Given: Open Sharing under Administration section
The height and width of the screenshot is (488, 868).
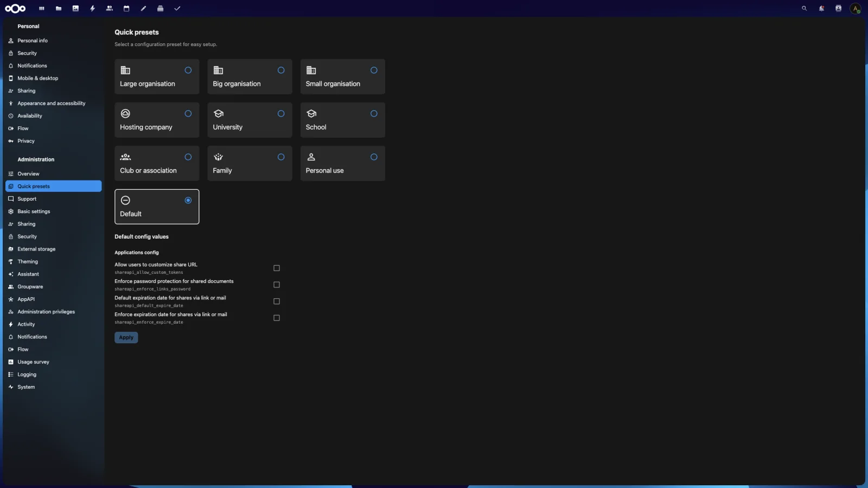Looking at the screenshot, I should point(53,224).
